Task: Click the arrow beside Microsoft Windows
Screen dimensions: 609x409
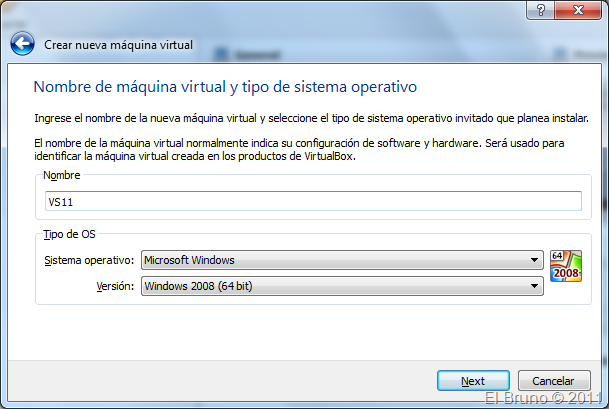Action: point(535,261)
